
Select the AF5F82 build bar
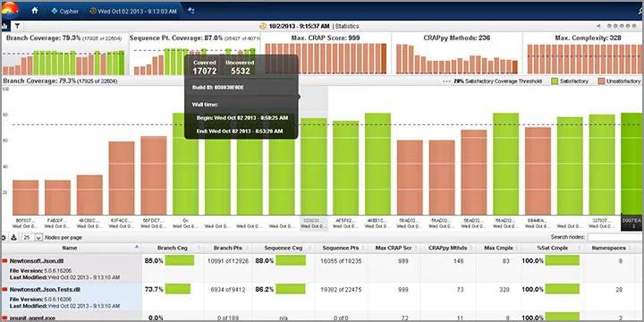pos(345,167)
